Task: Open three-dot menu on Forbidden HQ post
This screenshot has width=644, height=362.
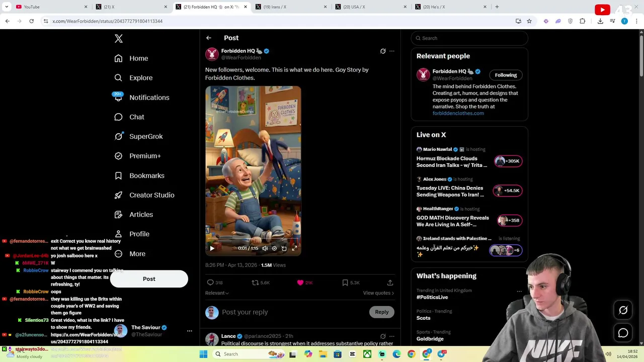Action: pos(392,51)
